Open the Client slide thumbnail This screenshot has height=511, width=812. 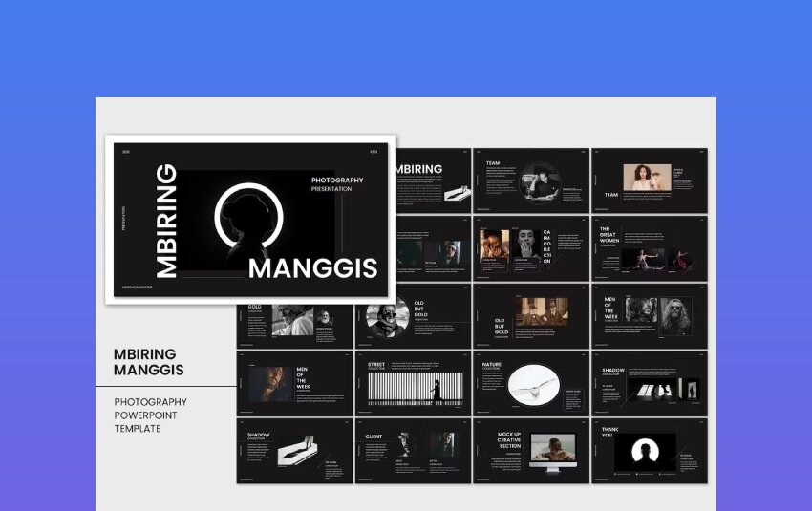tap(413, 450)
